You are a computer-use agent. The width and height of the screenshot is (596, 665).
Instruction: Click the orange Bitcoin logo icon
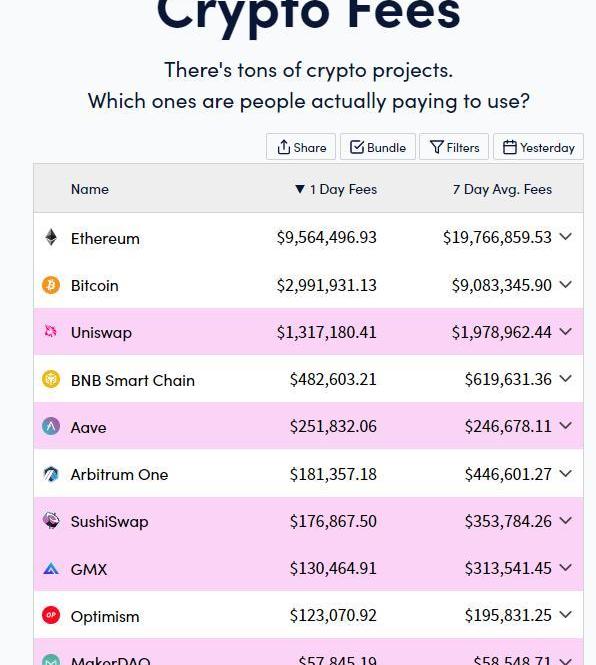pos(51,285)
